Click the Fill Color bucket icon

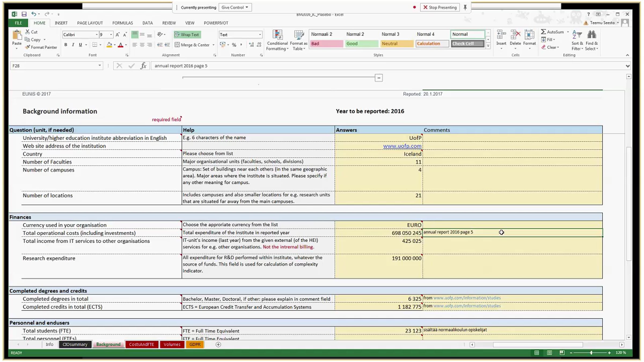(x=109, y=45)
